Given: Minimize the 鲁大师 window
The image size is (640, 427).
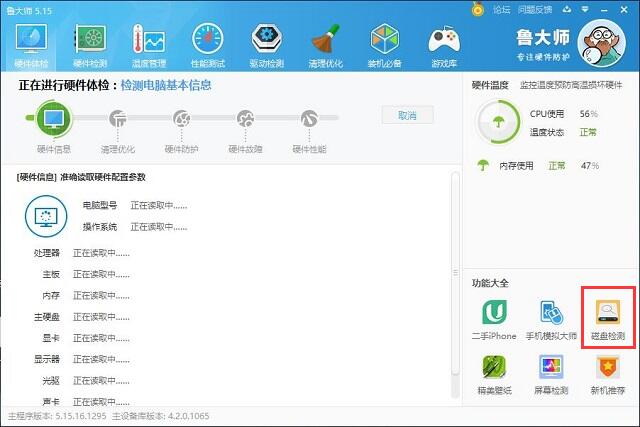Looking at the screenshot, I should coord(604,10).
